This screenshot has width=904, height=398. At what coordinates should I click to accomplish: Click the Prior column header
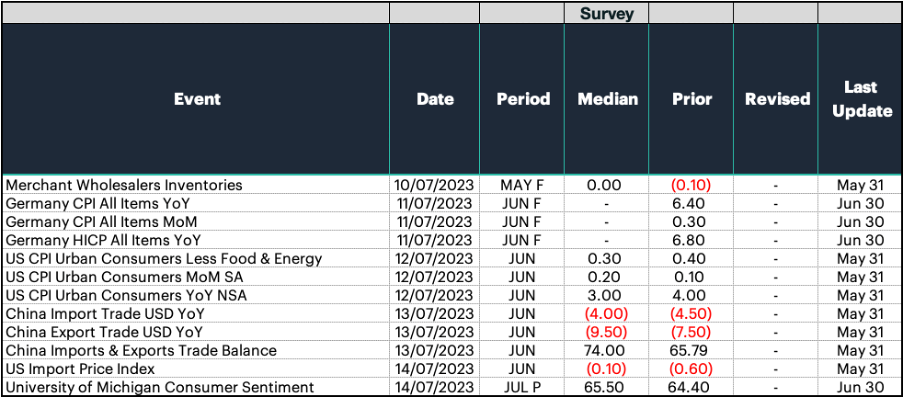click(691, 99)
